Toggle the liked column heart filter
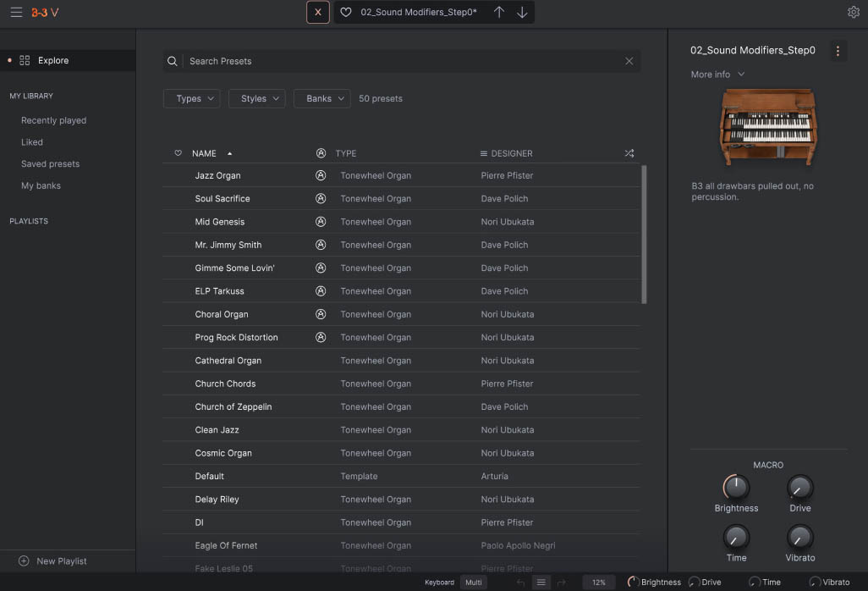Viewport: 868px width, 591px height. (x=178, y=153)
